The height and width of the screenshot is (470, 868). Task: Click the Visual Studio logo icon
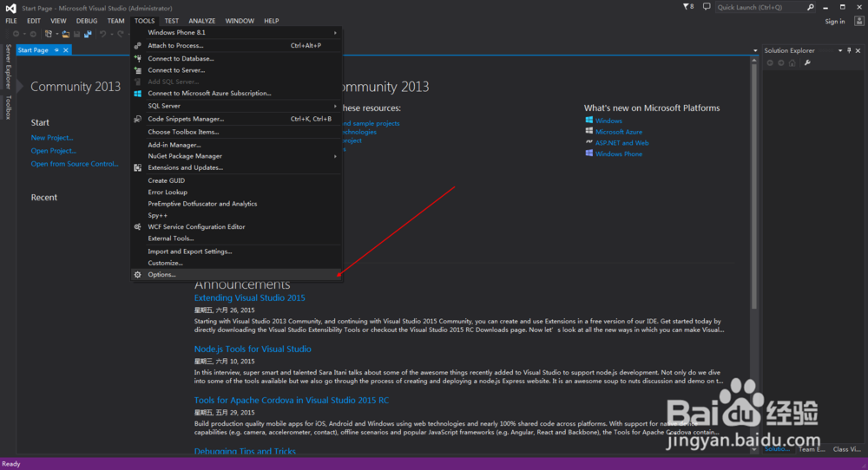(x=10, y=8)
